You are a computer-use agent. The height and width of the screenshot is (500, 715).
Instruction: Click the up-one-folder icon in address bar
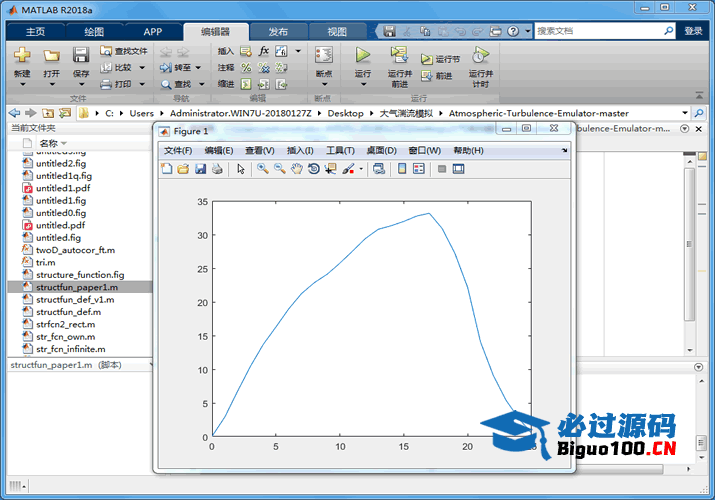[48, 113]
